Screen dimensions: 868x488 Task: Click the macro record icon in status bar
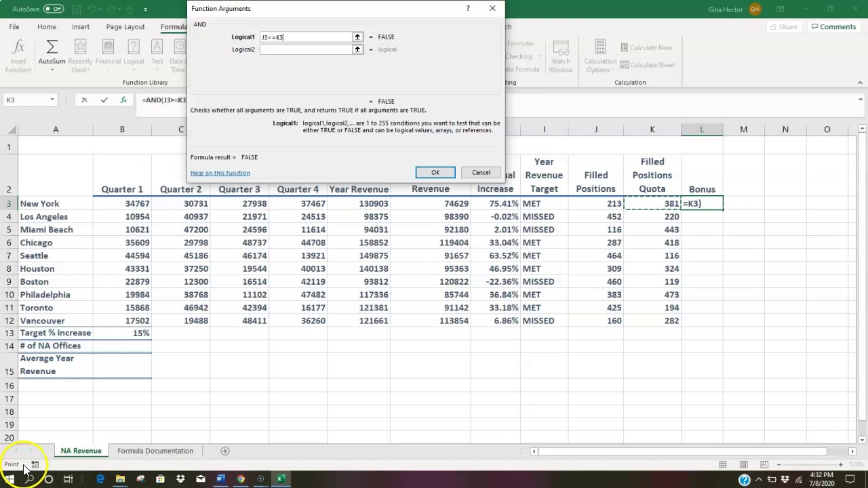pyautogui.click(x=35, y=464)
